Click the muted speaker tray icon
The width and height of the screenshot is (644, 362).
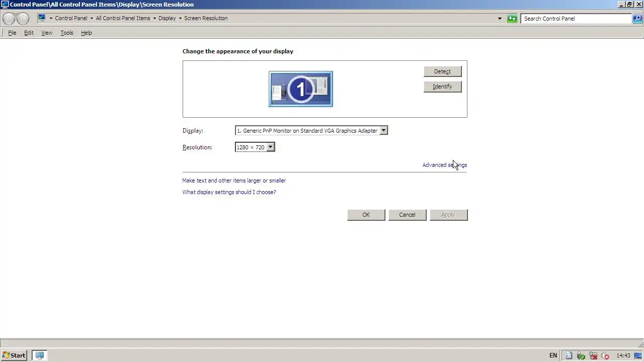605,355
